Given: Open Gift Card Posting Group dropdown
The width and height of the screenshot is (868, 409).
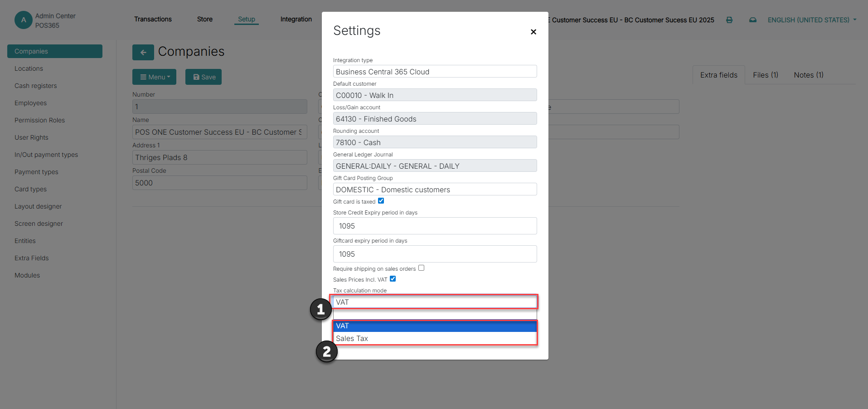Looking at the screenshot, I should click(435, 190).
